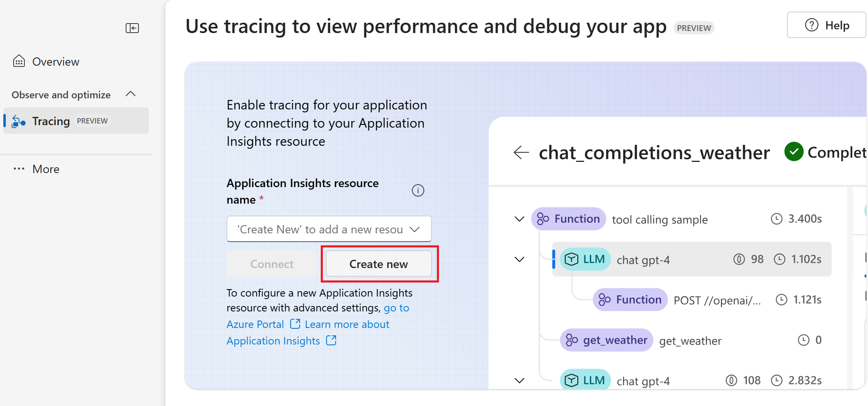
Task: Click the info icon beside resource name
Action: click(x=418, y=190)
